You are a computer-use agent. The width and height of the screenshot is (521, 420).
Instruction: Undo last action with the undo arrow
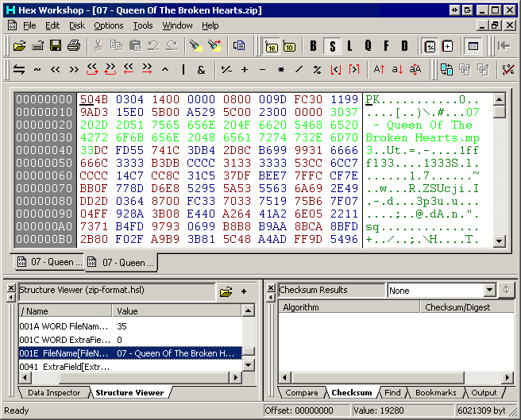[x=153, y=46]
